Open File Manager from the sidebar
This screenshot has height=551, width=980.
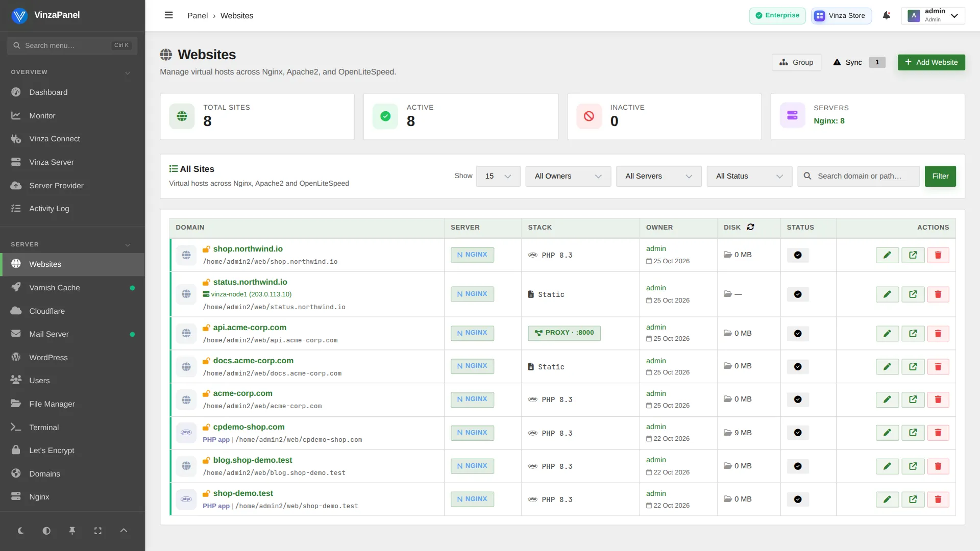coord(72,404)
